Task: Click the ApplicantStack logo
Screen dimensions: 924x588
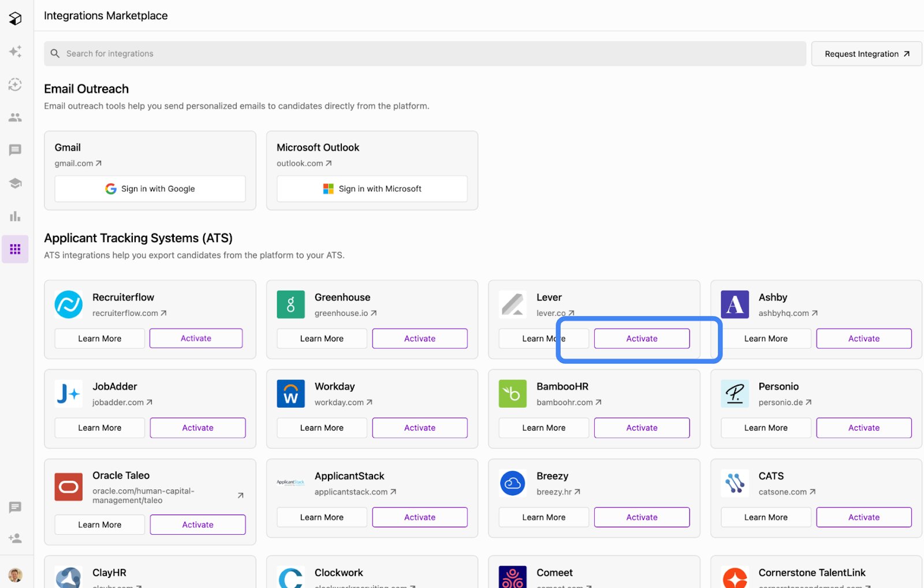Action: [x=290, y=483]
